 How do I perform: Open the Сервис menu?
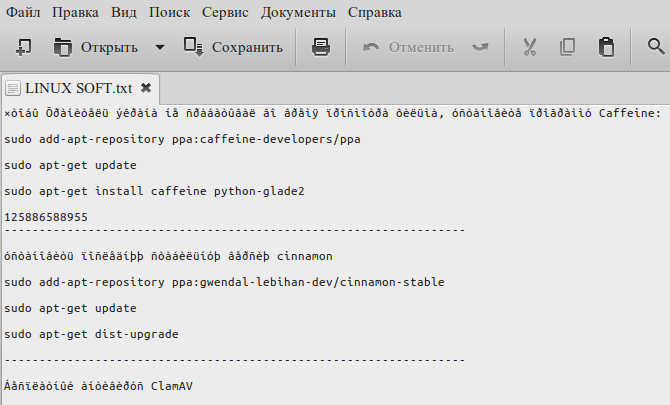click(225, 13)
